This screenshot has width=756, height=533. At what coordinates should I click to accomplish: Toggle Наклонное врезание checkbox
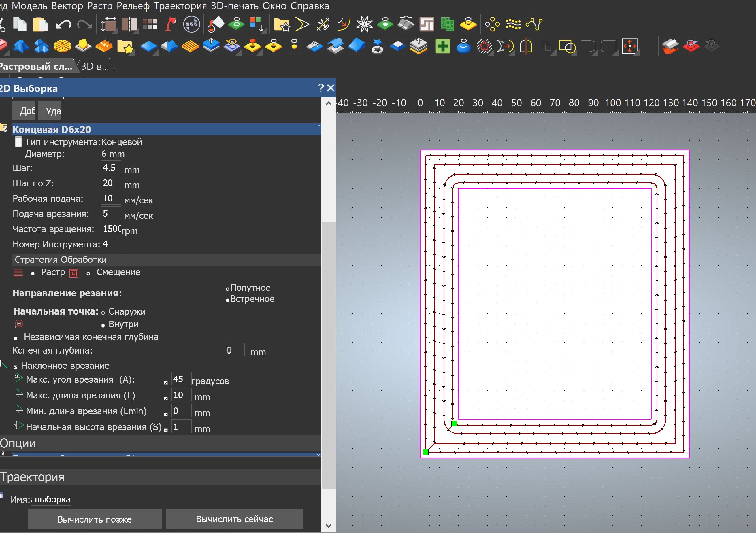16,367
